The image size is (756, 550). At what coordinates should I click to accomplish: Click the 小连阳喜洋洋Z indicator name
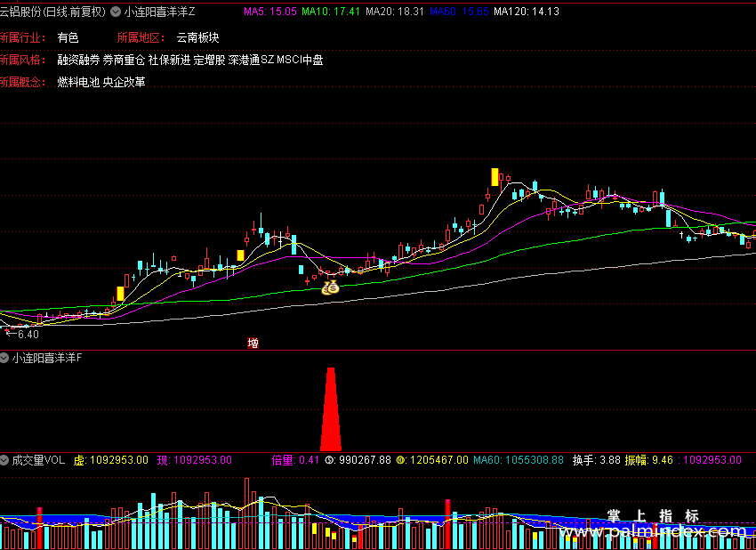pyautogui.click(x=159, y=12)
